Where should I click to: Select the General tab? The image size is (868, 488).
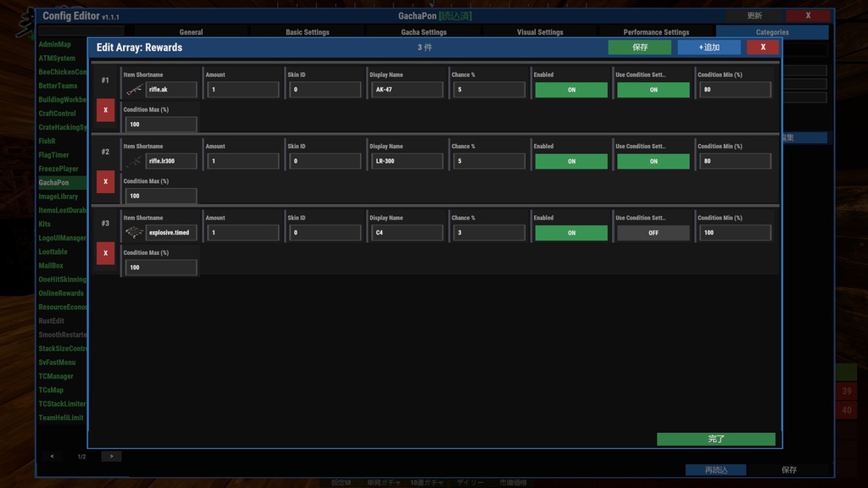(191, 31)
